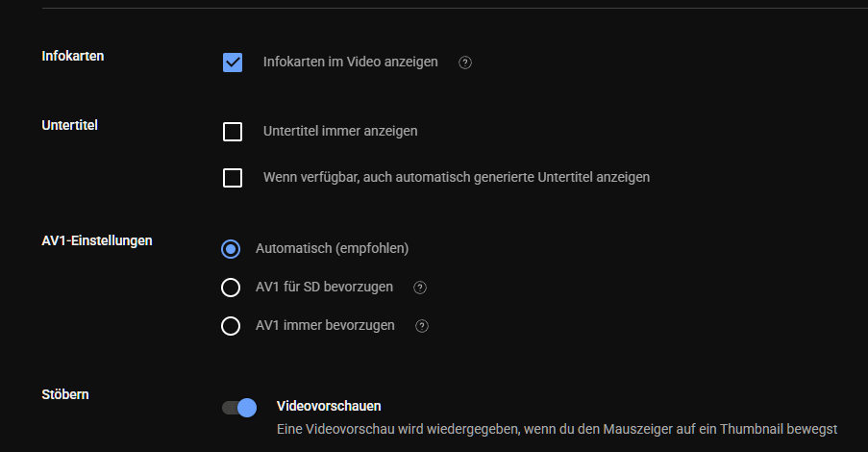The image size is (868, 452).
Task: Click the Stöbern section heading
Action: (x=66, y=394)
